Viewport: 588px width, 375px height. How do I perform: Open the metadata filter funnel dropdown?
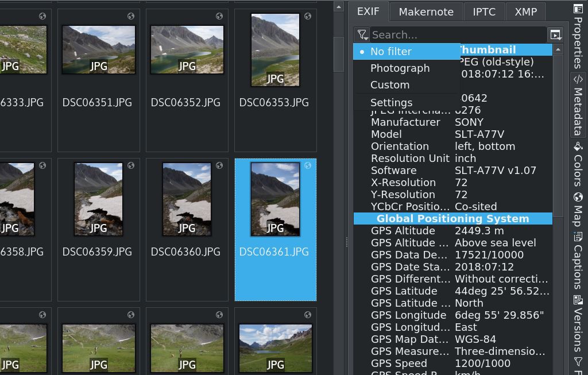pos(362,35)
